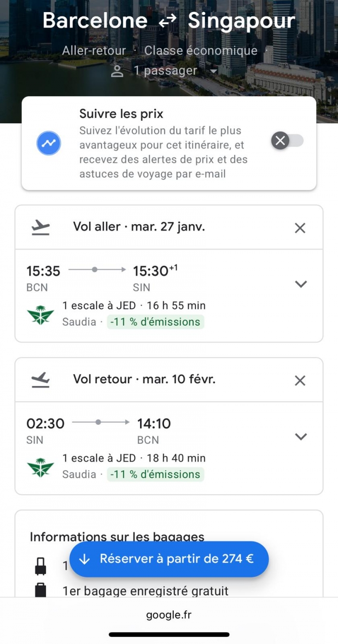Remove the return flight with the X
The image size is (338, 644).
(x=300, y=381)
